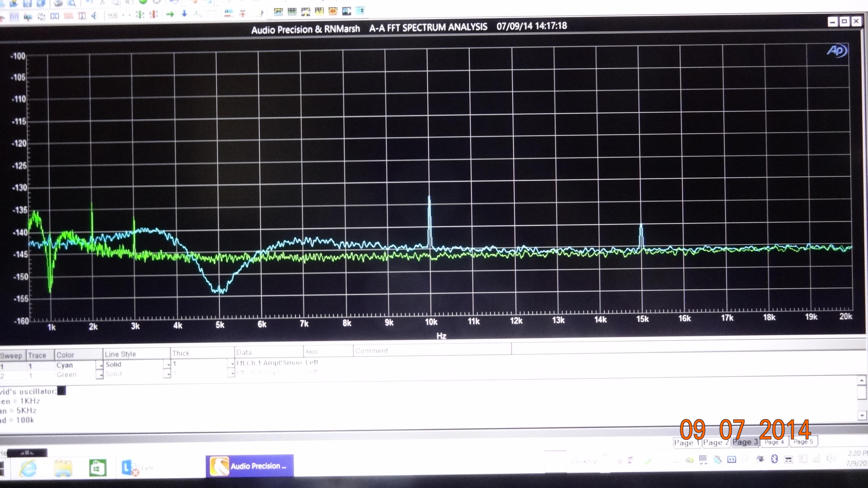Open the Color dropdown for Cyan trace
868x488 pixels.
click(x=99, y=365)
